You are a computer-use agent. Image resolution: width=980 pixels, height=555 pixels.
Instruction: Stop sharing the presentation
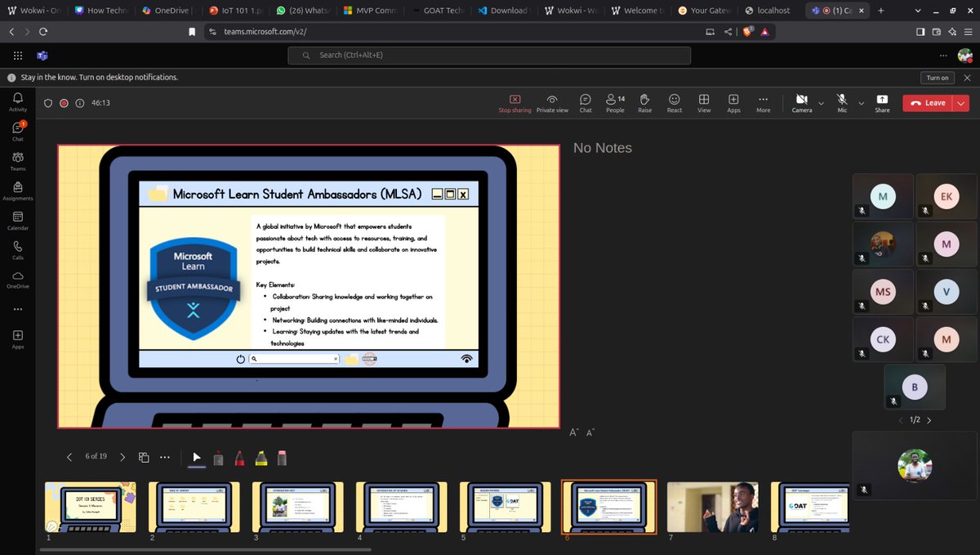point(515,103)
